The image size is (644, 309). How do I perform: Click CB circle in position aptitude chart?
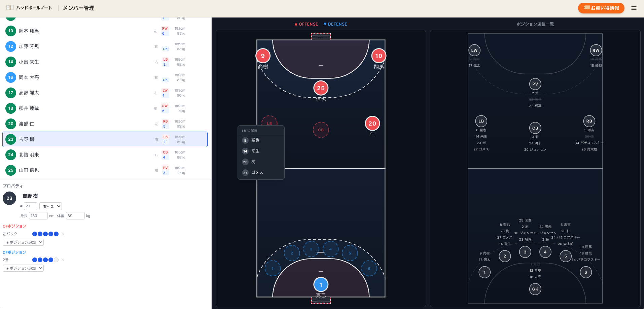(x=535, y=128)
